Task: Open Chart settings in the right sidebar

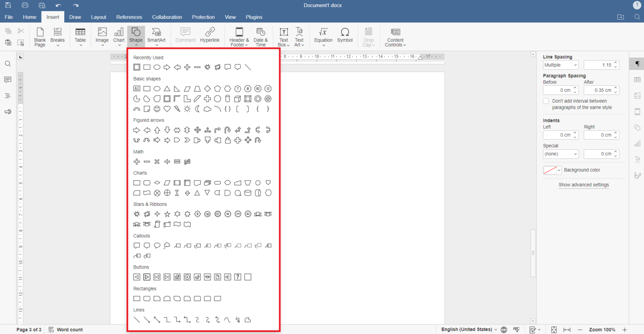Action: [x=637, y=144]
